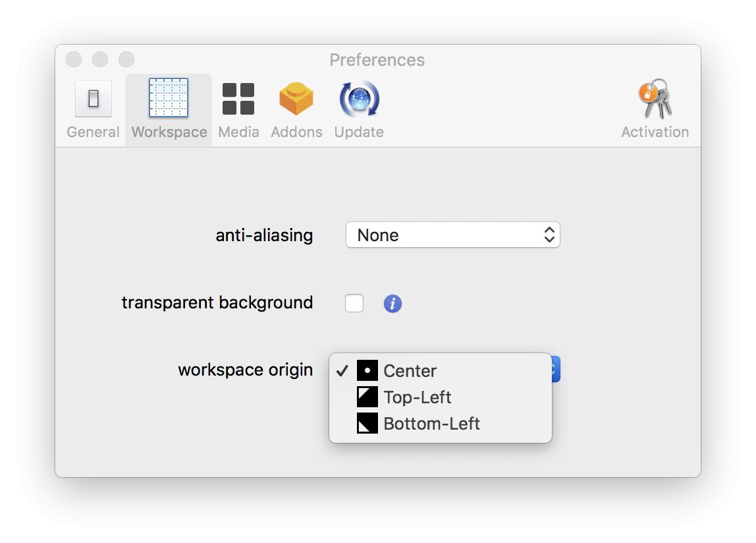756x543 pixels.
Task: Close the Preferences window
Action: (x=74, y=60)
